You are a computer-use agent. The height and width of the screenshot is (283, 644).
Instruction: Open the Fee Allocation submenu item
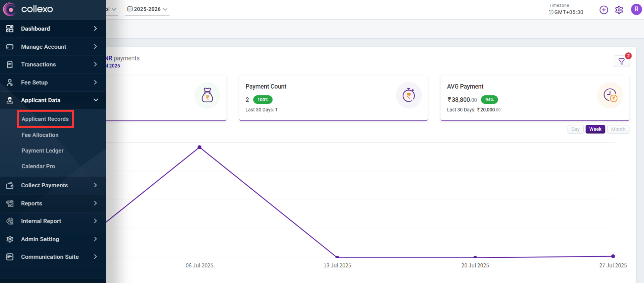point(40,135)
